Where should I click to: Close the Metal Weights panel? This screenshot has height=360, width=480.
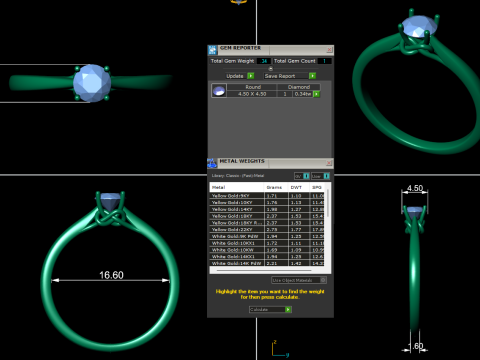(x=329, y=163)
